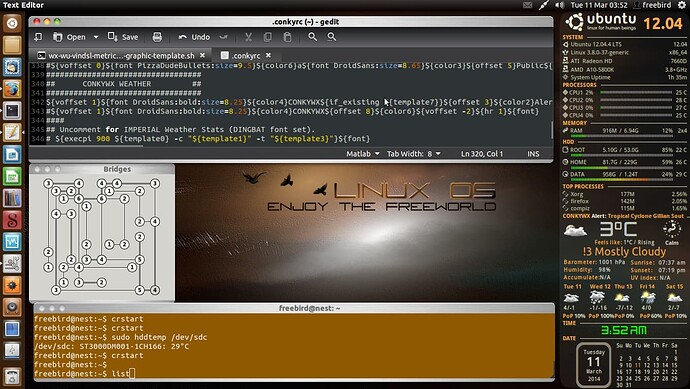Open the system gear menu in top panel
Image resolution: width=690 pixels, height=389 pixels.
[x=682, y=5]
